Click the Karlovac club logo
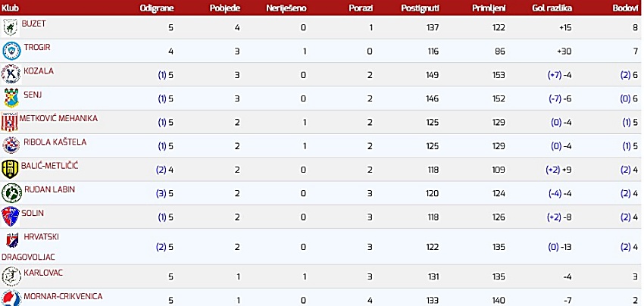The width and height of the screenshot is (644, 306). tap(11, 276)
